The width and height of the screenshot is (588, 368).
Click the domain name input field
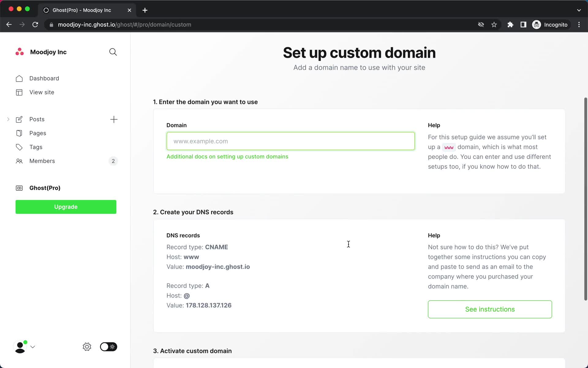coord(290,141)
